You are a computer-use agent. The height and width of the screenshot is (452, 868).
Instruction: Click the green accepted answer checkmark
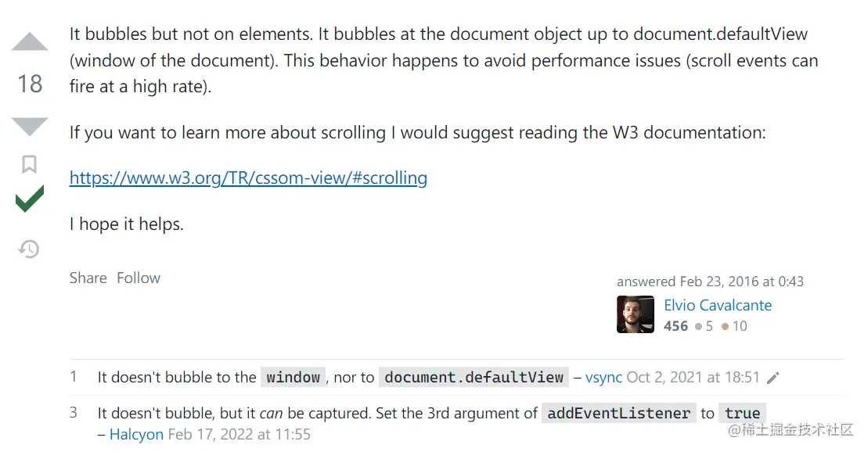click(x=30, y=199)
